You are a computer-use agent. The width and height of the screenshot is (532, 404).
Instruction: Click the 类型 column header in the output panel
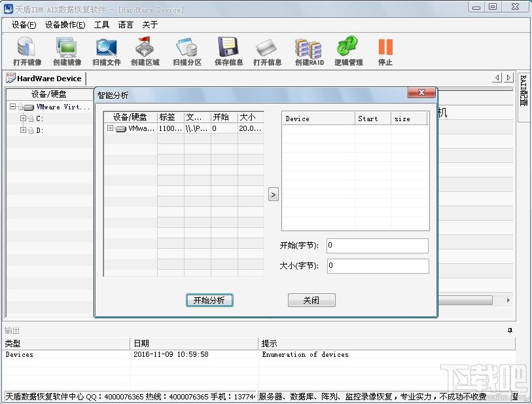coord(66,343)
